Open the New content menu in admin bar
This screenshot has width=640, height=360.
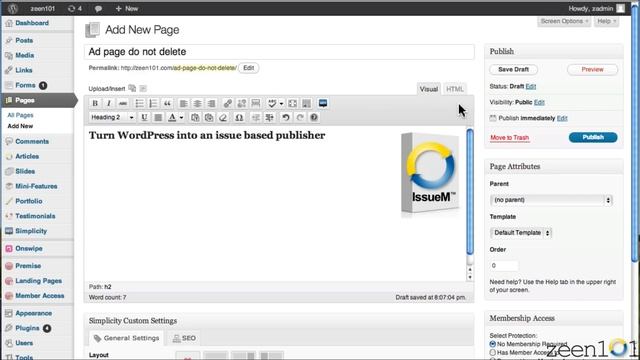pos(127,8)
